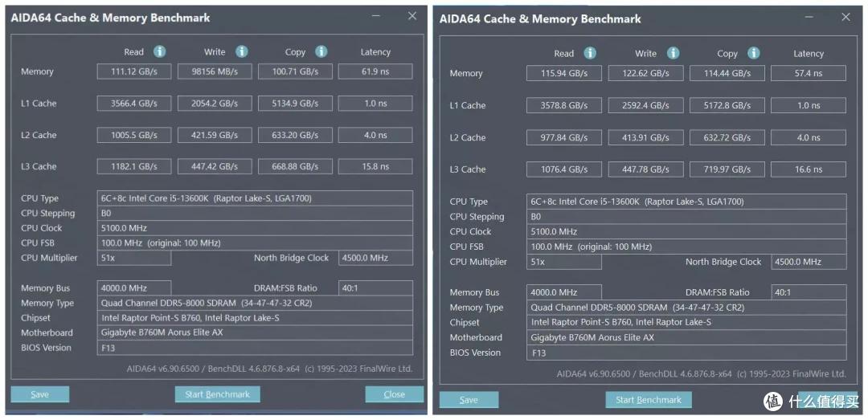Select Memory copy value 114.44 GB/s
Image resolution: width=868 pixels, height=420 pixels.
click(x=727, y=73)
